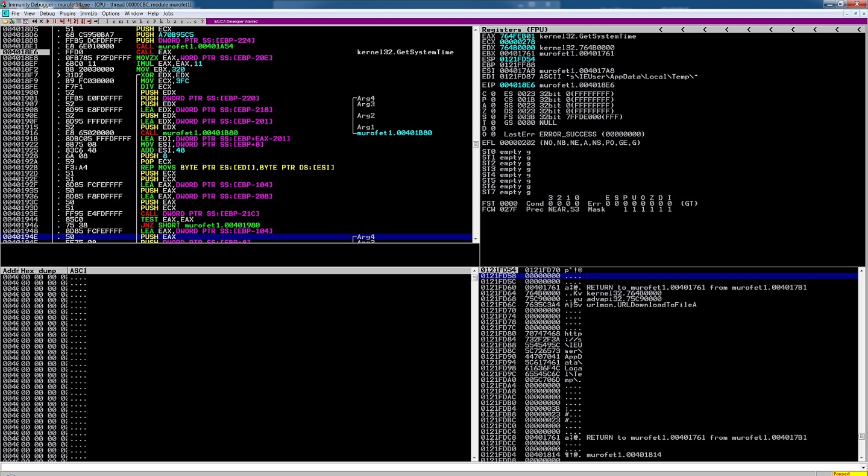Click the Execute Till Return toolbar icon
This screenshot has height=476, width=868.
coord(89,21)
